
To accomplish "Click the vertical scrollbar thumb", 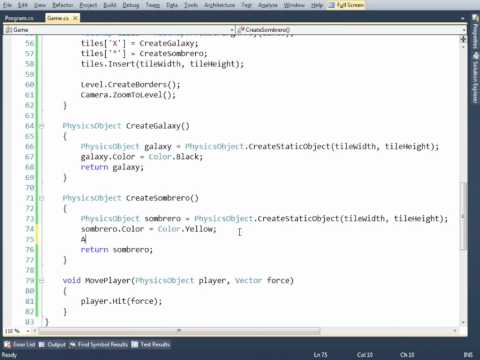I will [x=463, y=216].
